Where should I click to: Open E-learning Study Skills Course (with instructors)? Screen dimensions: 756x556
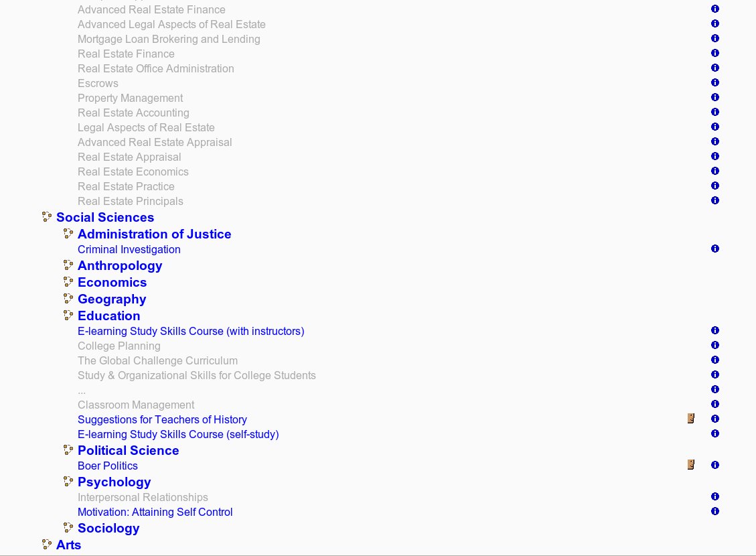[x=191, y=332]
